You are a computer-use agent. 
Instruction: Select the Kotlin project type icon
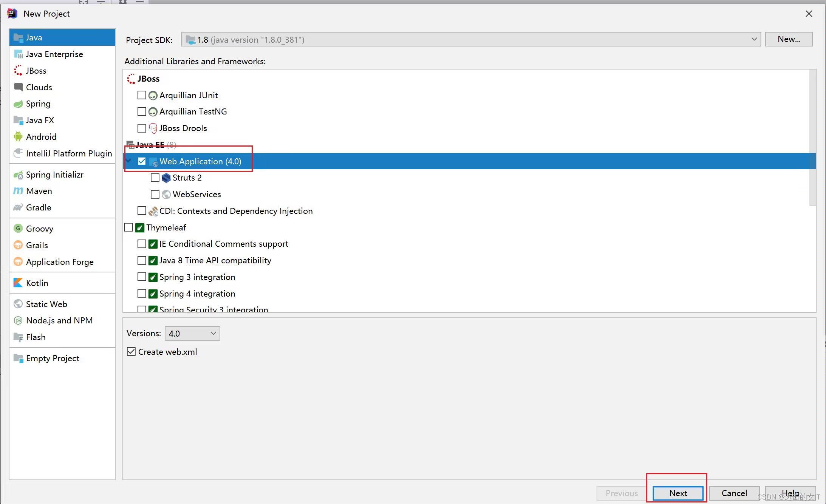18,282
